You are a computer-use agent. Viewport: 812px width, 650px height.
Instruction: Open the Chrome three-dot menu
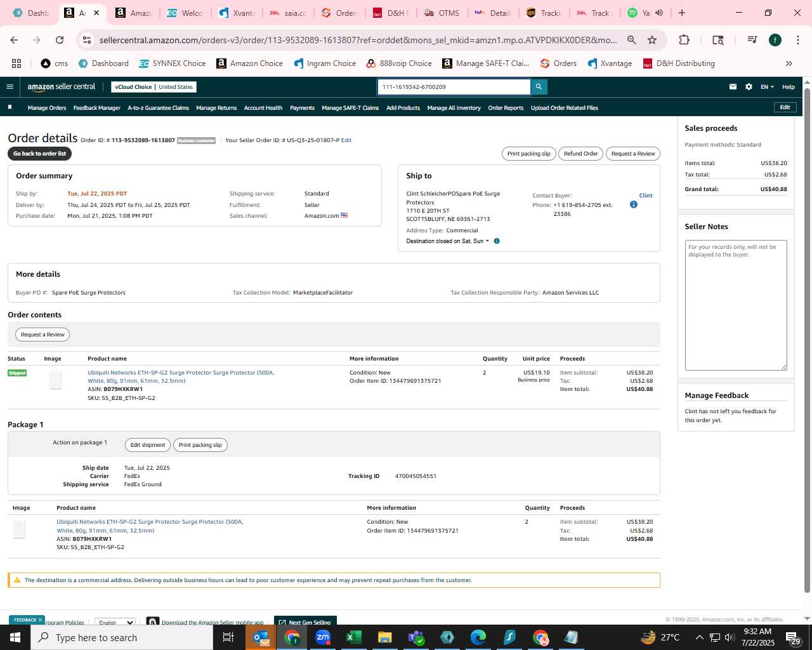point(797,40)
